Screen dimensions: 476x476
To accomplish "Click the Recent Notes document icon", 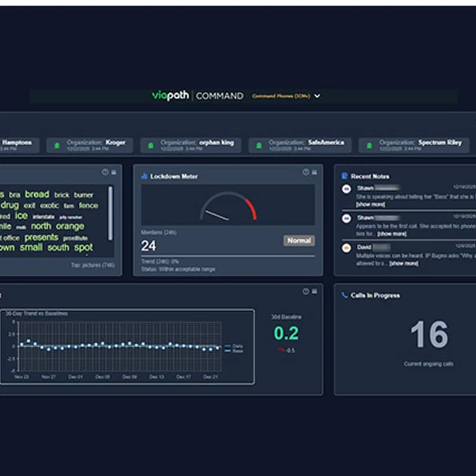I will (x=344, y=176).
